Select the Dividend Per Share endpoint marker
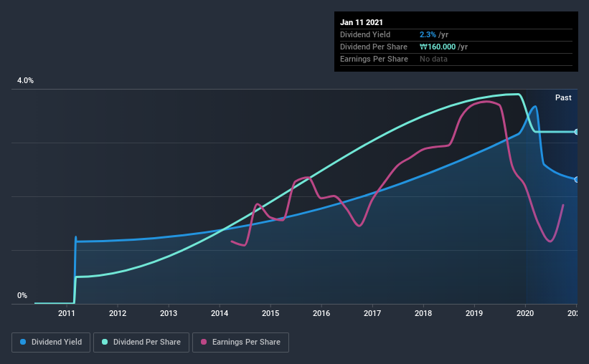The width and height of the screenshot is (589, 364). [577, 132]
